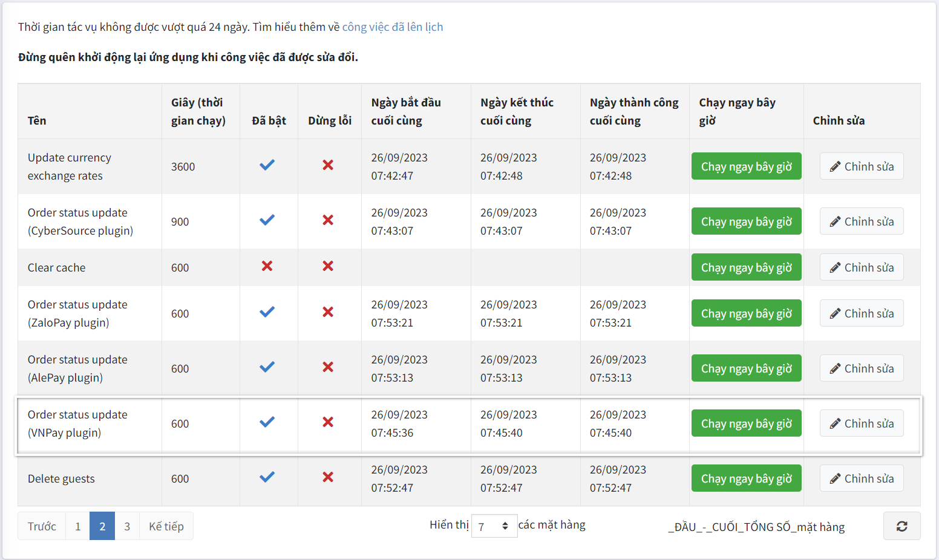Click red X under Đã bật for Clear cache
The width and height of the screenshot is (939, 560).
tap(267, 265)
